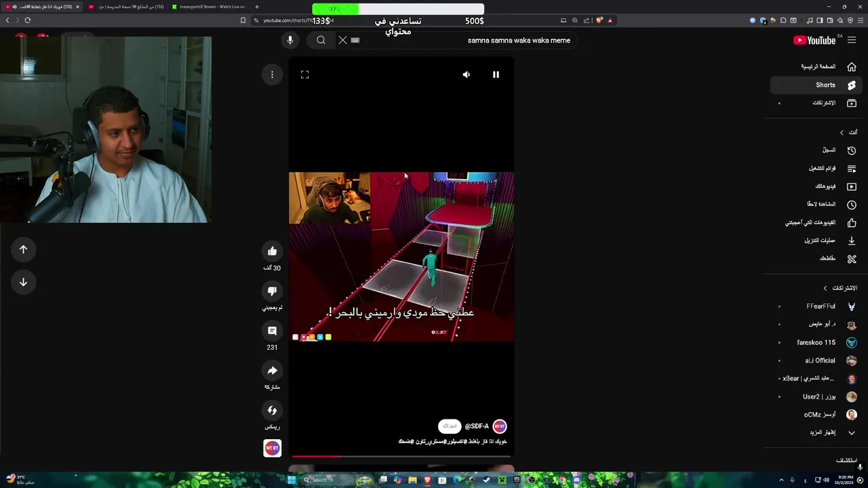Click the search magnifier button

tap(321, 40)
